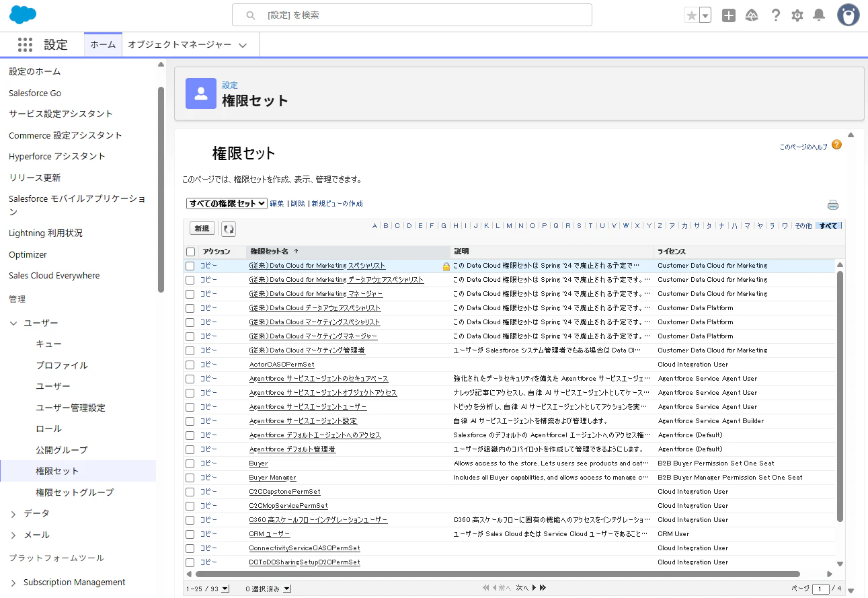
Task: Select the checkbox for Buyer row
Action: tap(190, 463)
